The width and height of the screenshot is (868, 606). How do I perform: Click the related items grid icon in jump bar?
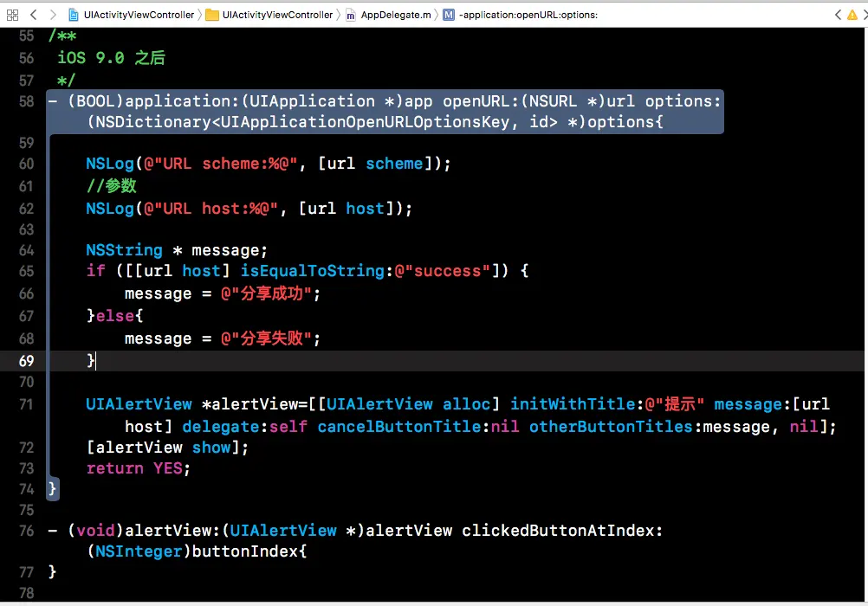point(12,14)
